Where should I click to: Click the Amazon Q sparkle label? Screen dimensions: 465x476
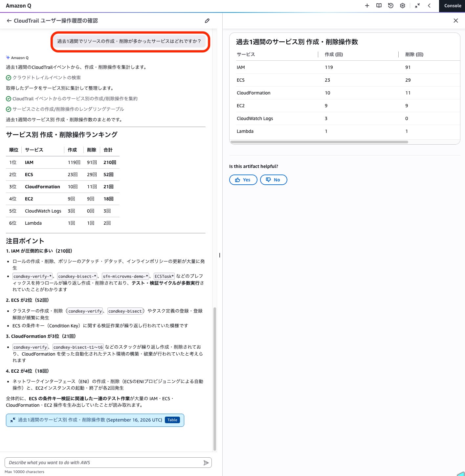(x=17, y=58)
